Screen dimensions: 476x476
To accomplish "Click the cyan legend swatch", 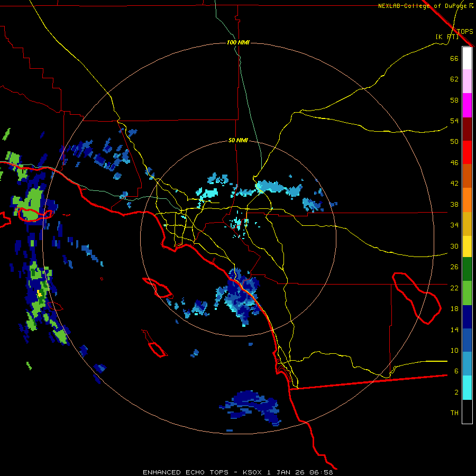I will (x=467, y=388).
